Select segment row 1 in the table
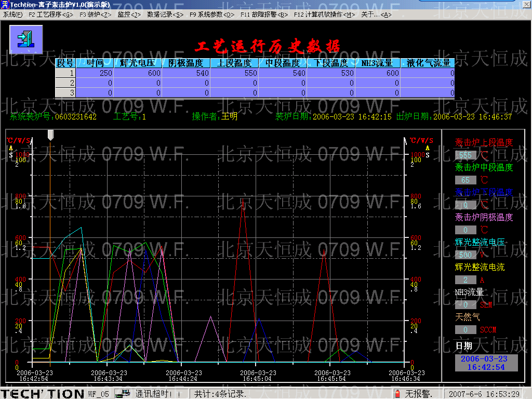This screenshot has height=399, width=532. pyautogui.click(x=65, y=73)
